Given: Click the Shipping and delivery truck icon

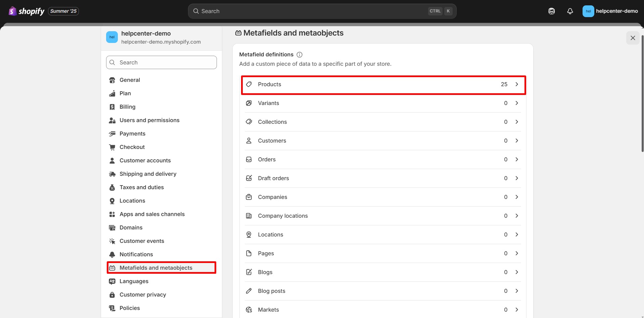Looking at the screenshot, I should coord(112,174).
